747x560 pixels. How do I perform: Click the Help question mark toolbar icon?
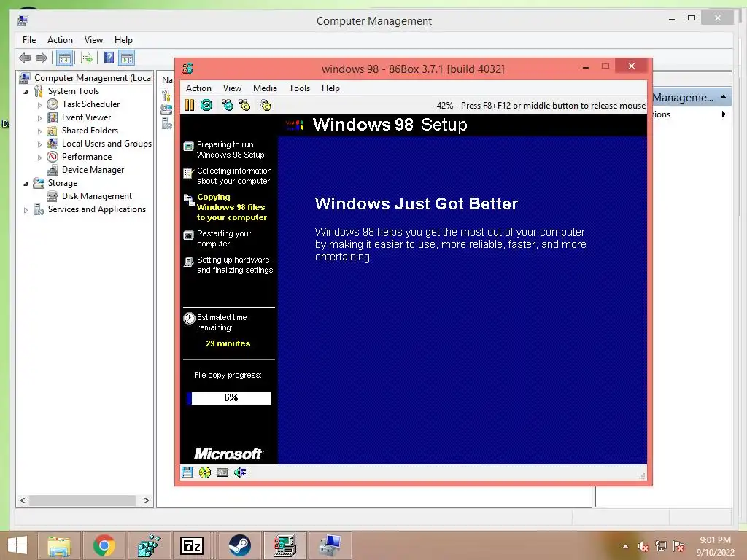109,58
